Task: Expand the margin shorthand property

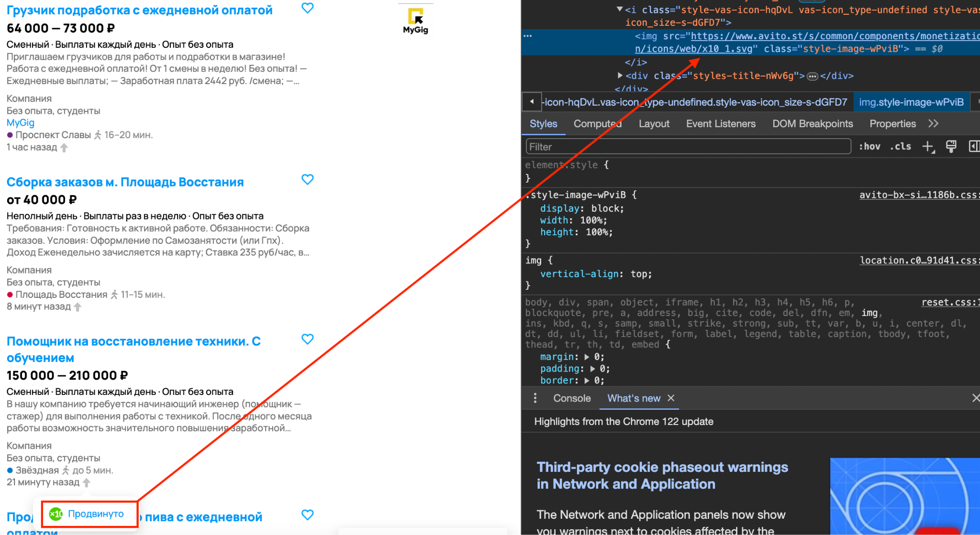Action: 587,357
